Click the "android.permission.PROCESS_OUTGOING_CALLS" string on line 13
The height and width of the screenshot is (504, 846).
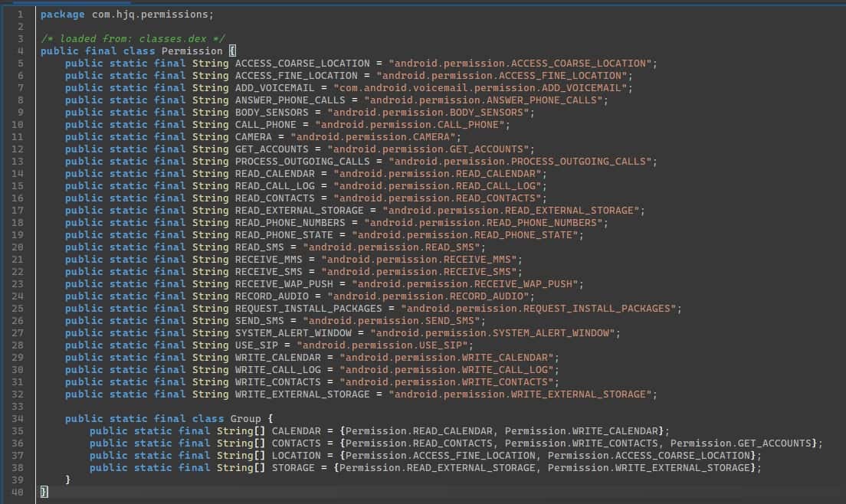(520, 162)
